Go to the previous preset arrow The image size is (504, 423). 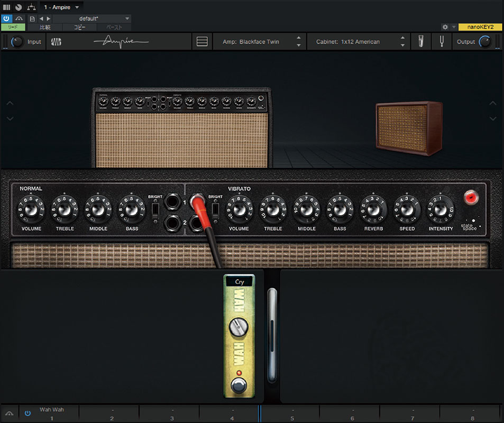coord(41,19)
